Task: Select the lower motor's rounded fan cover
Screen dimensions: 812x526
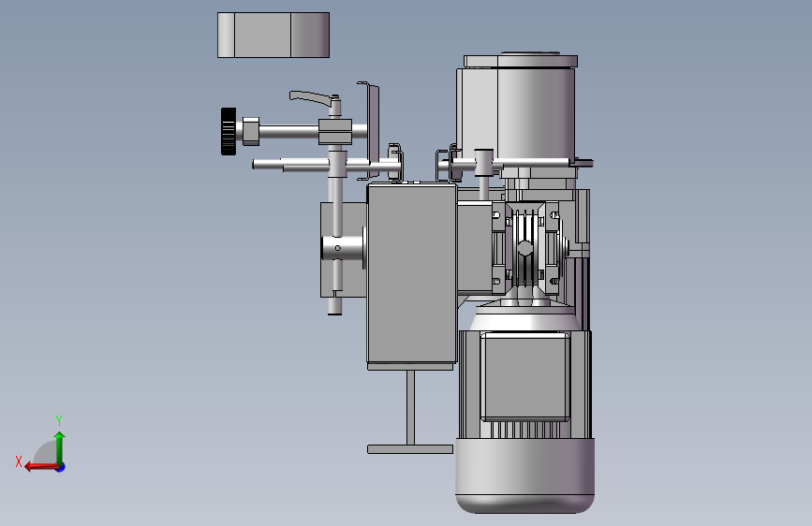Action: click(525, 475)
